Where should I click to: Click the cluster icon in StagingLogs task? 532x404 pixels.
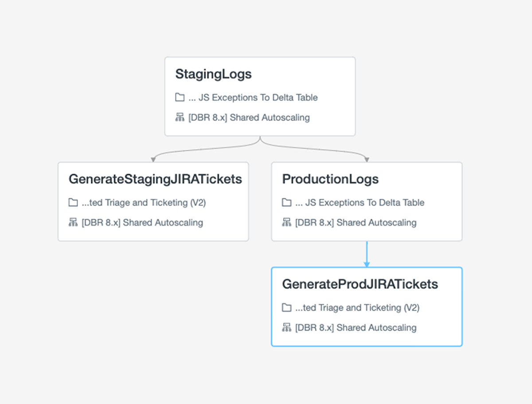click(x=180, y=118)
